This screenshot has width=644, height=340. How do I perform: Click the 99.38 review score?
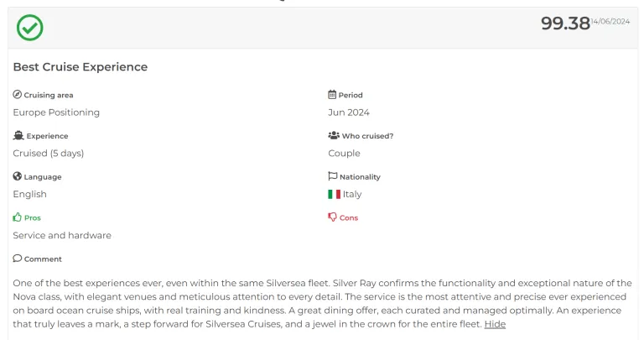(565, 24)
